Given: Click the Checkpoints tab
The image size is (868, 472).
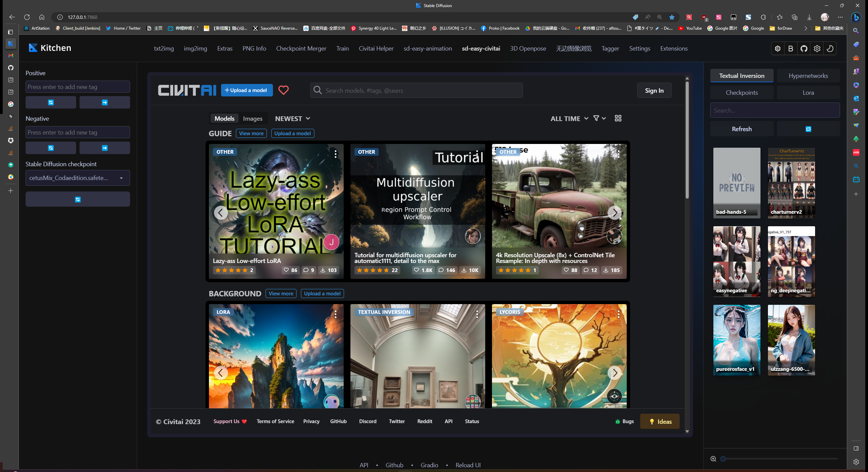Looking at the screenshot, I should click(742, 92).
